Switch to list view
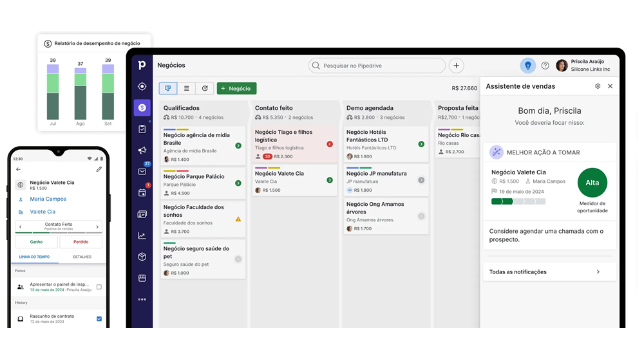Image resolution: width=644 pixels, height=359 pixels. 187,88
